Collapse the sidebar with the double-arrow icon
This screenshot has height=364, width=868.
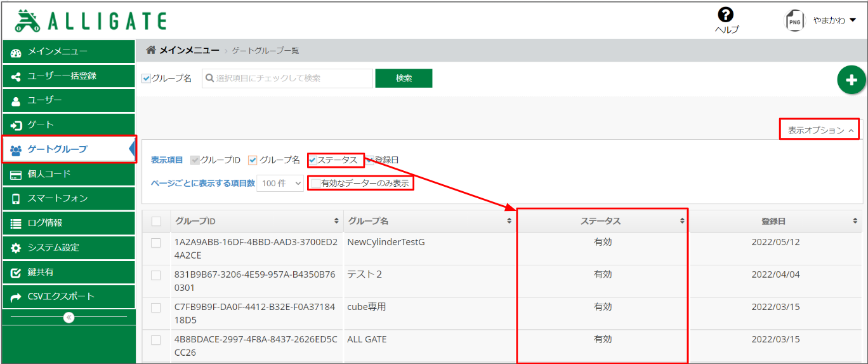[x=69, y=317]
